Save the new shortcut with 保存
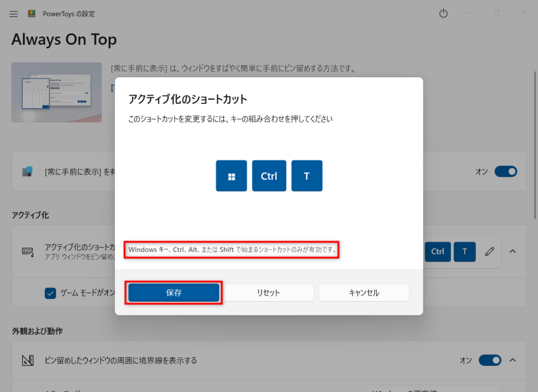 [x=173, y=293]
